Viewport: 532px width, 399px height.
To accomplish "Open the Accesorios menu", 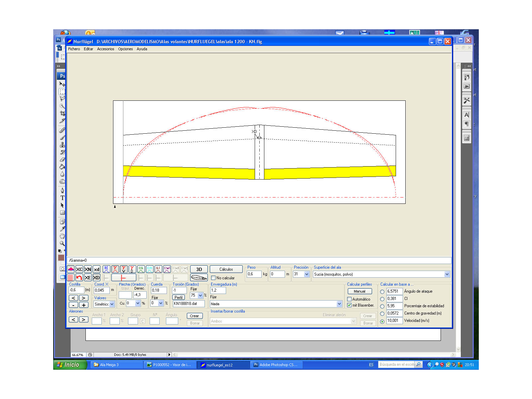I will click(x=105, y=49).
